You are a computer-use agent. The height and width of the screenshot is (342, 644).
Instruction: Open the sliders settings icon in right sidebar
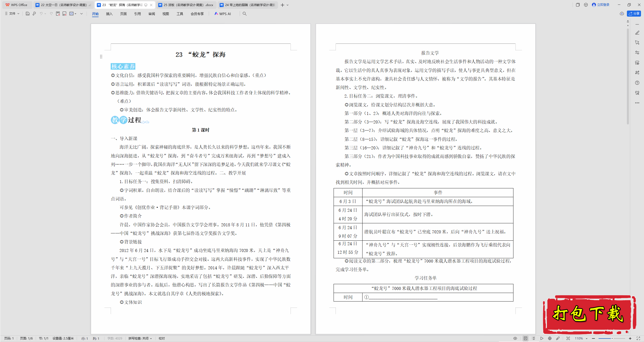coord(637,53)
